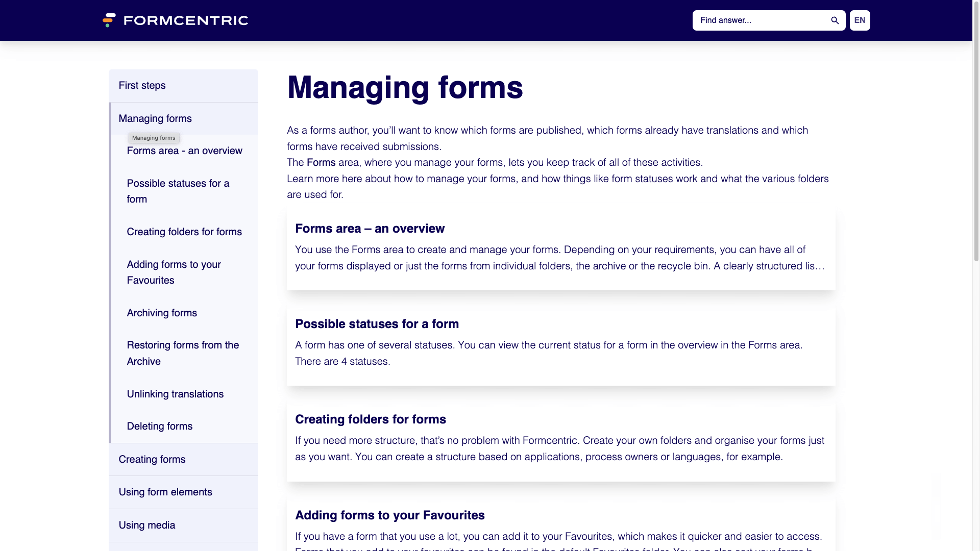980x551 pixels.
Task: Click the Managing forms tooltip badge
Action: tap(154, 138)
